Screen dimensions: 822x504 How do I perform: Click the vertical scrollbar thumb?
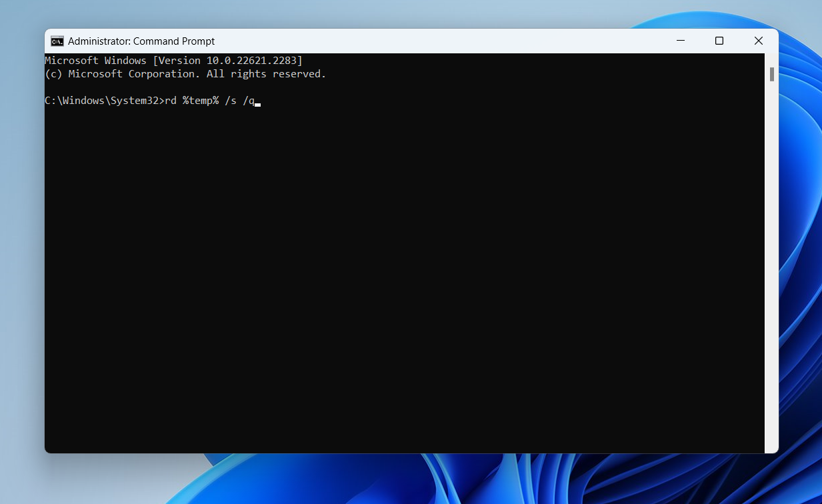[771, 74]
